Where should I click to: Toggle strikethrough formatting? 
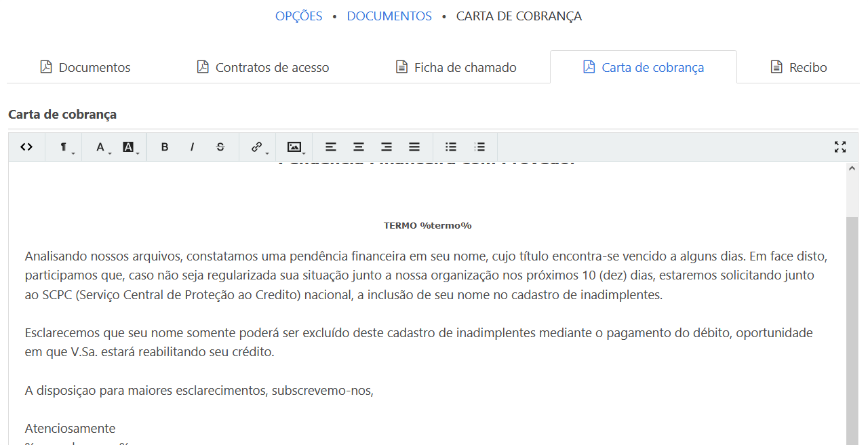pyautogui.click(x=220, y=147)
